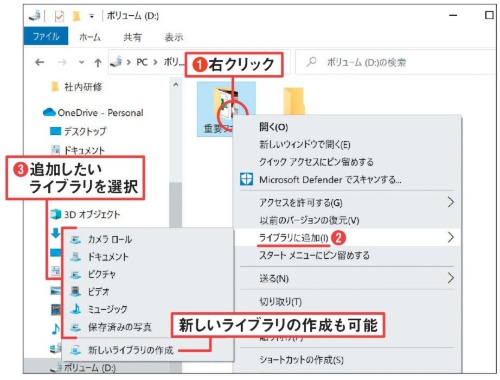Select ビデオ library in submenu
Image resolution: width=500 pixels, height=380 pixels.
[x=98, y=292]
